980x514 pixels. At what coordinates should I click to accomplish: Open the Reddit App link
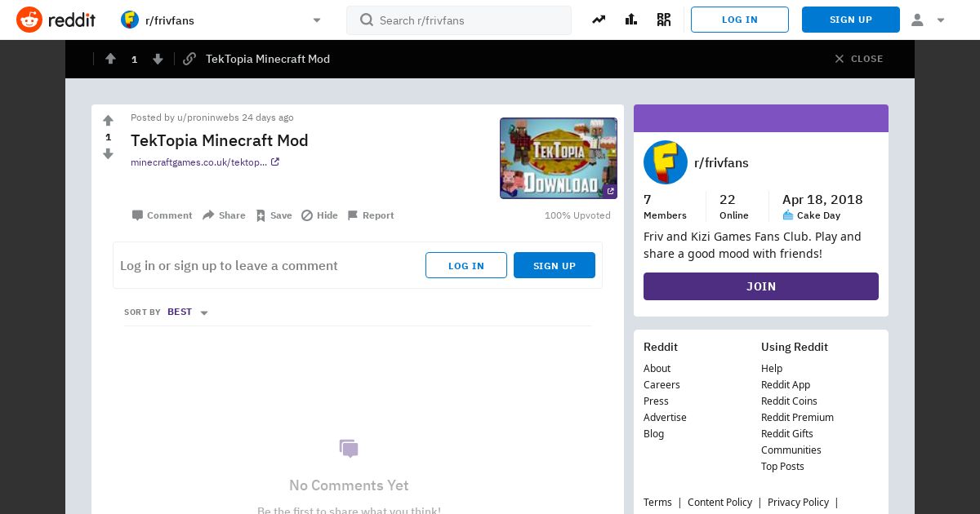786,384
